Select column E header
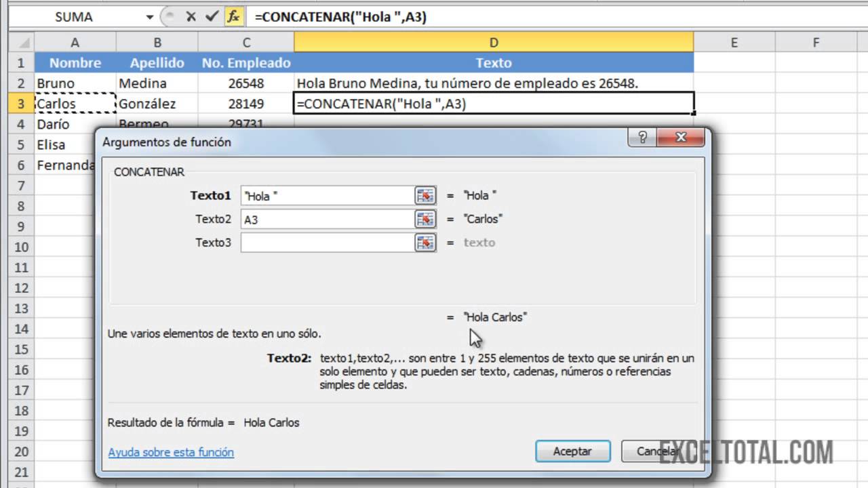 (734, 43)
